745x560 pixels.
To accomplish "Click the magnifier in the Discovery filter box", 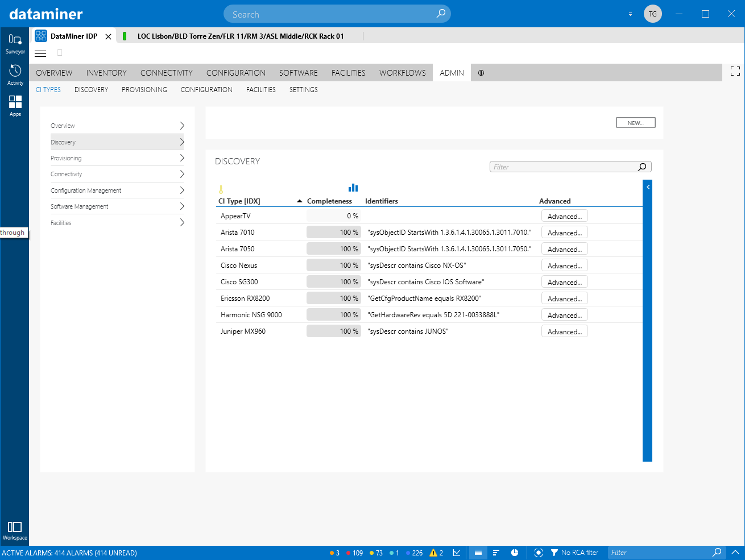I will [x=642, y=167].
